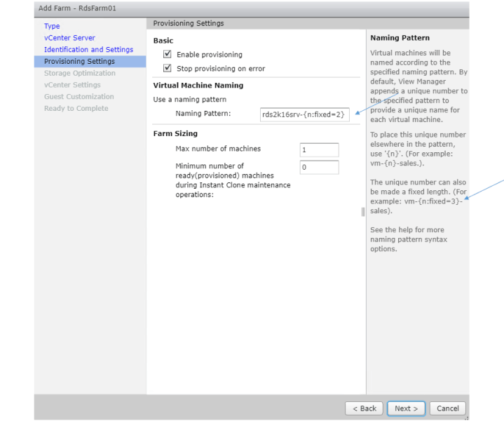This screenshot has height=421, width=504.
Task: Click into the Naming Pattern text field
Action: (304, 114)
